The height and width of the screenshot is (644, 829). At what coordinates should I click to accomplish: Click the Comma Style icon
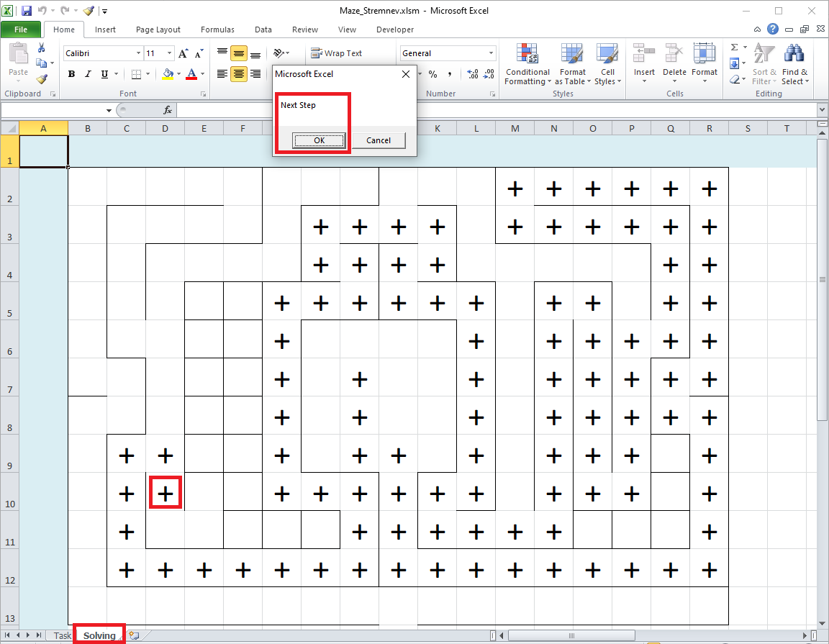449,74
